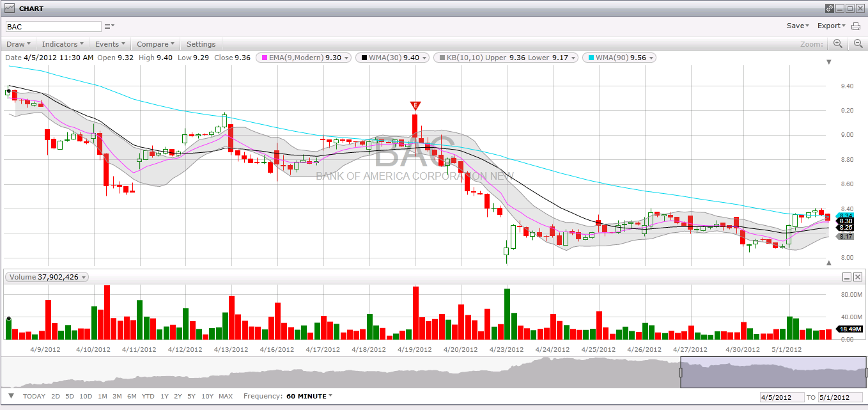
Task: Click the magenta EMA color swatch
Action: (x=264, y=58)
